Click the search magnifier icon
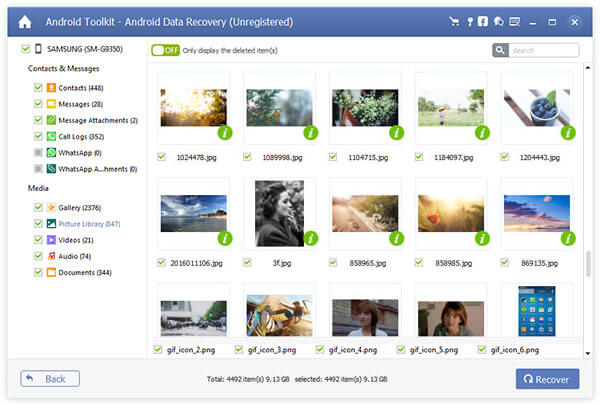This screenshot has width=600, height=406. (499, 50)
